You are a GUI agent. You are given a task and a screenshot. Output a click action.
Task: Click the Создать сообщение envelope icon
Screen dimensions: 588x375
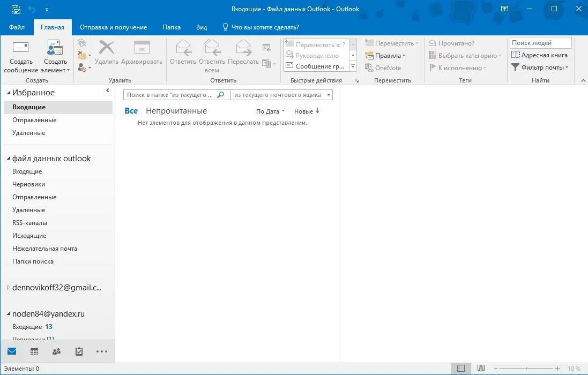pyautogui.click(x=20, y=48)
